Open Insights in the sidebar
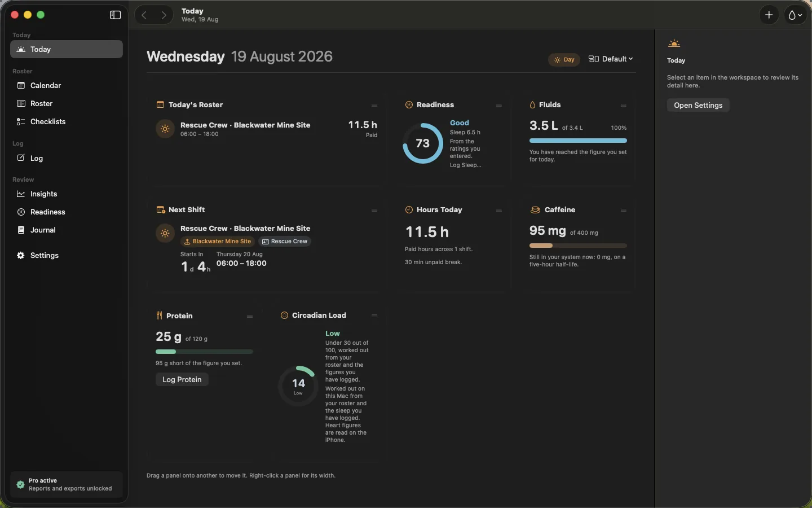This screenshot has width=812, height=508. click(67, 194)
